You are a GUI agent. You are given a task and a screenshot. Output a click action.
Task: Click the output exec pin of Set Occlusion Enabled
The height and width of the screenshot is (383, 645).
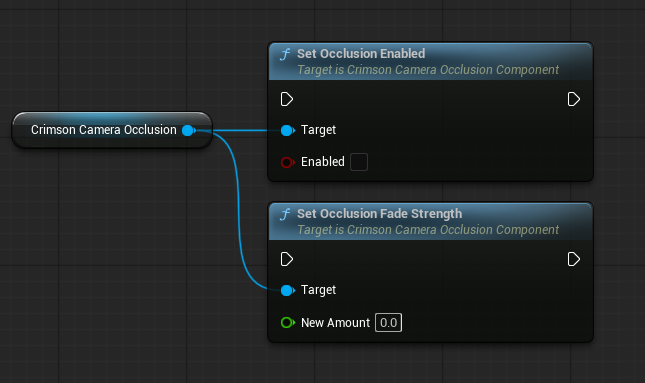coord(573,99)
